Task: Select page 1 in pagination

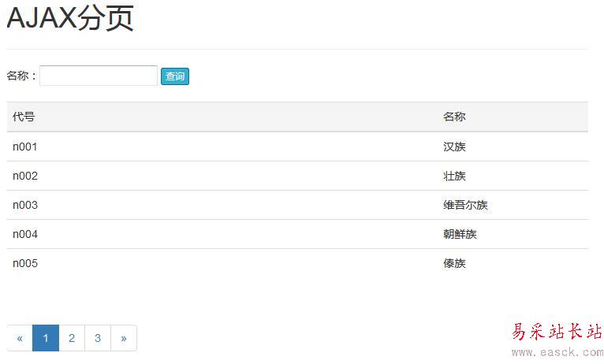Action: point(46,338)
